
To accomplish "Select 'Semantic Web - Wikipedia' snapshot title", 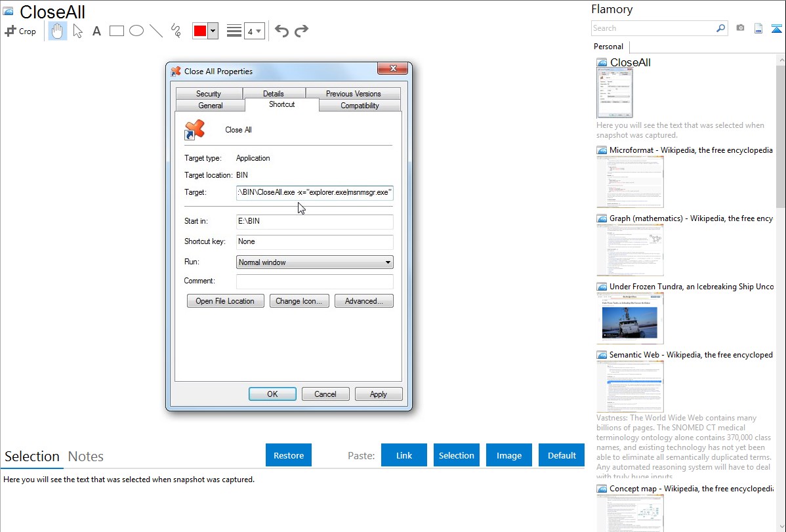I will [x=691, y=354].
